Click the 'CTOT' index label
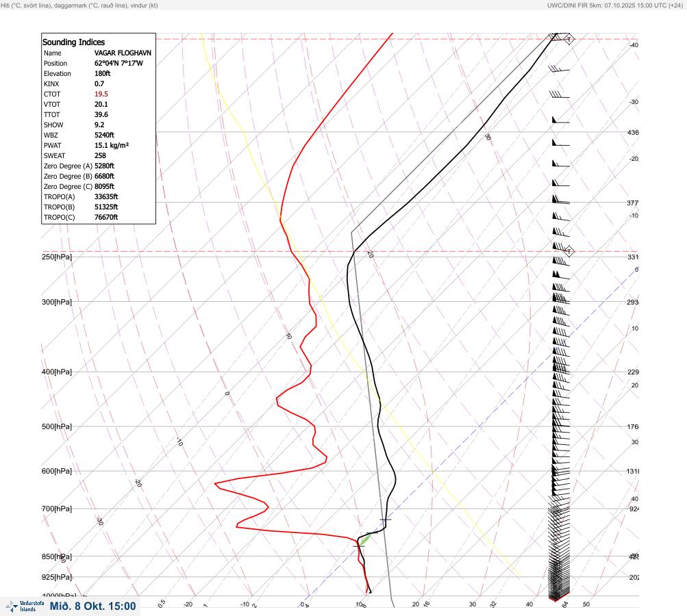This screenshot has width=687, height=616. (x=52, y=94)
